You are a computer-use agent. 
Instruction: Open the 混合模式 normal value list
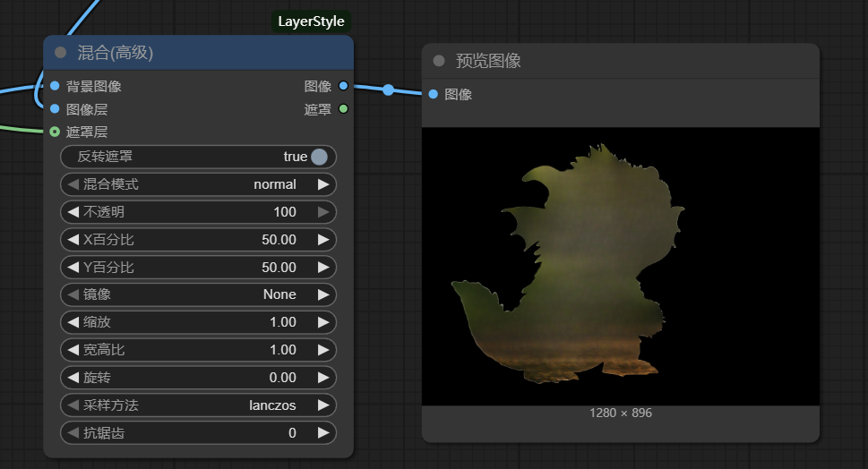275,184
